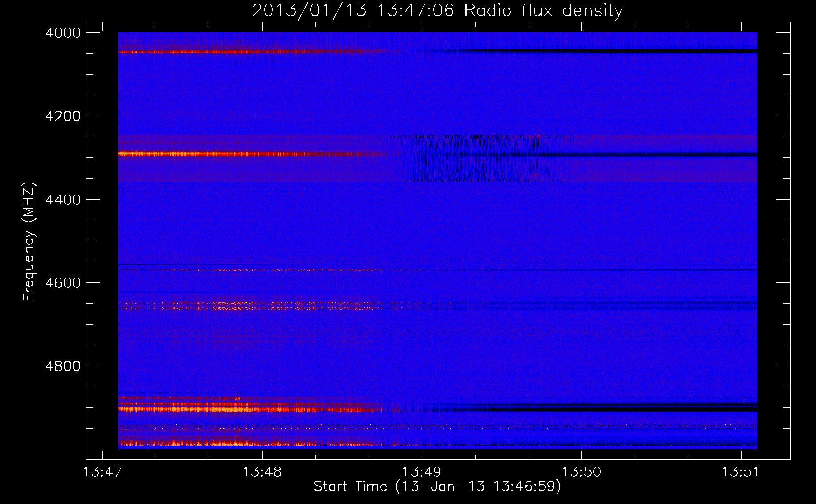Click the 13:51 time axis label
Screen dimensions: 816x504
[741, 472]
